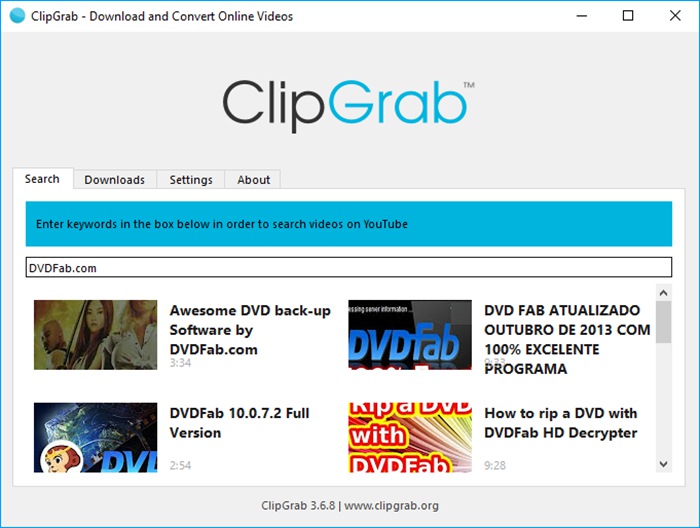Select the Awesome DVD back-up Software video thumbnail
Viewport: 700px width, 528px height.
tap(95, 335)
